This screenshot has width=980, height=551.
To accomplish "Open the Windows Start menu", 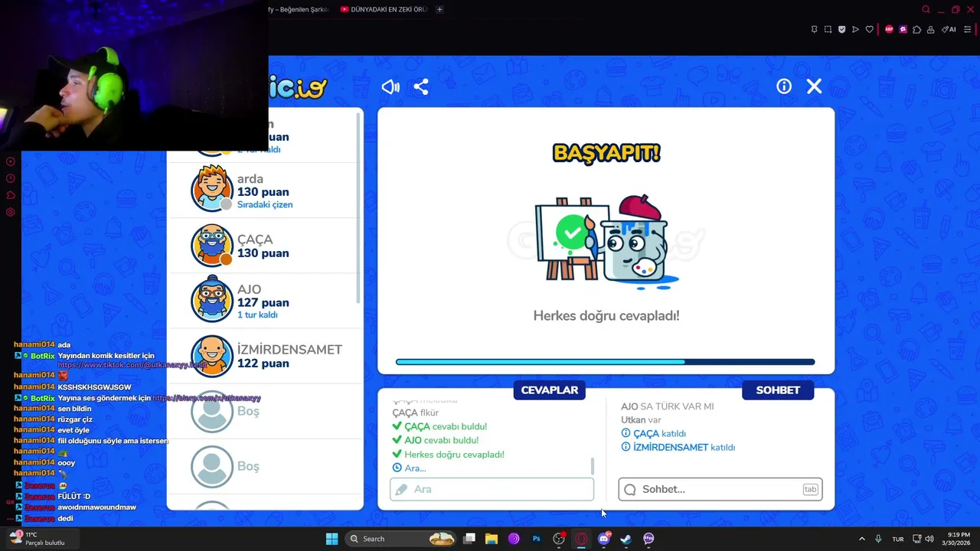I will pos(332,539).
